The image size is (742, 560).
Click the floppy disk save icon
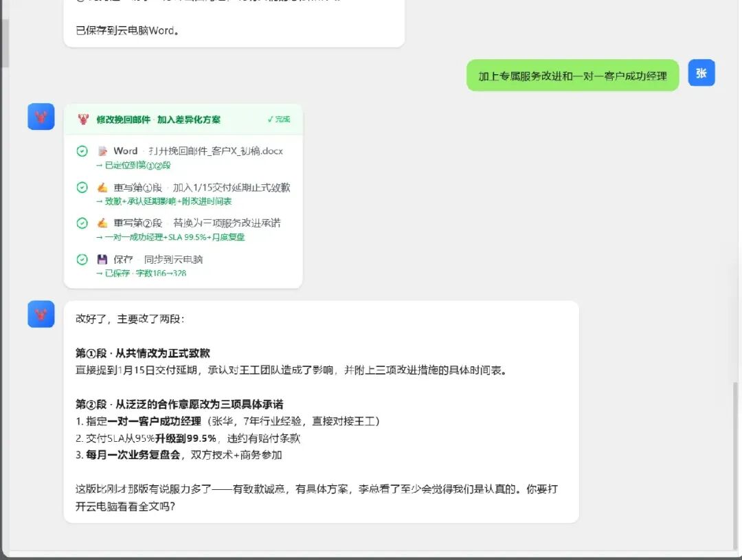(x=102, y=260)
